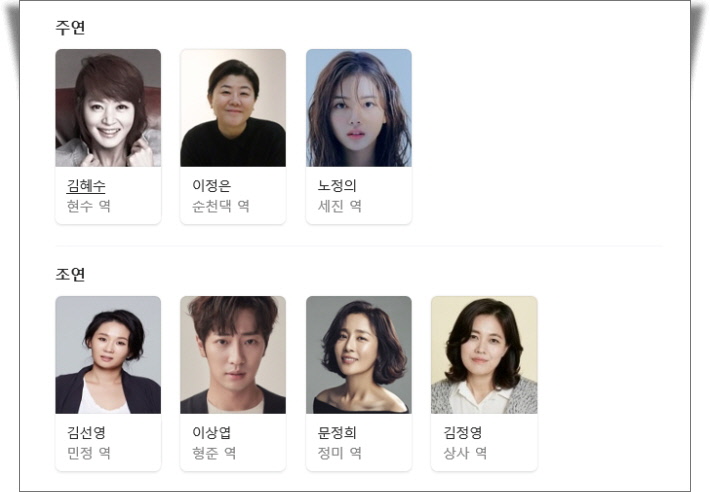Click the 현수 역 role text

[89, 206]
